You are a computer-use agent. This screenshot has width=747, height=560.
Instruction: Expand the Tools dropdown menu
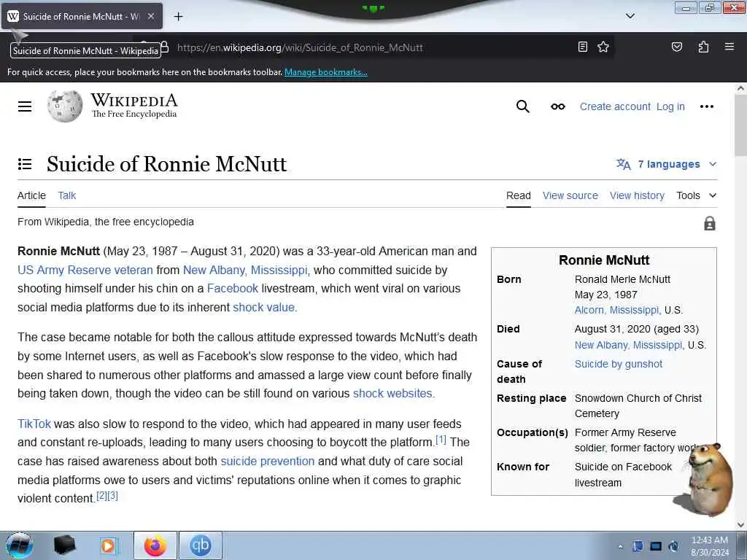coord(696,195)
